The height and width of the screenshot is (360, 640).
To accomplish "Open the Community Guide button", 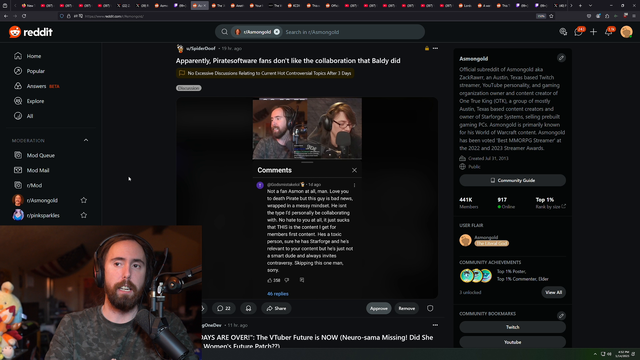I will (512, 180).
